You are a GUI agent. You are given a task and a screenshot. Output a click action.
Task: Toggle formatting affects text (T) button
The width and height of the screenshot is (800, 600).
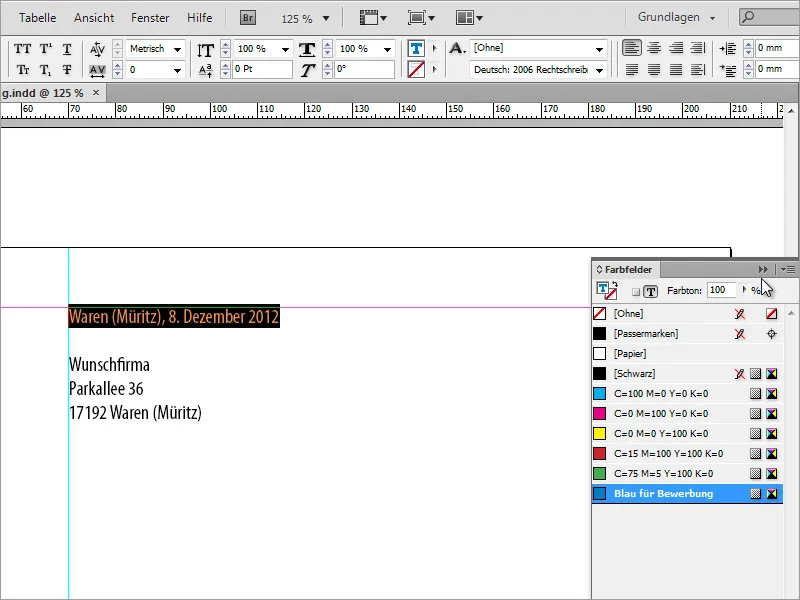coord(651,292)
